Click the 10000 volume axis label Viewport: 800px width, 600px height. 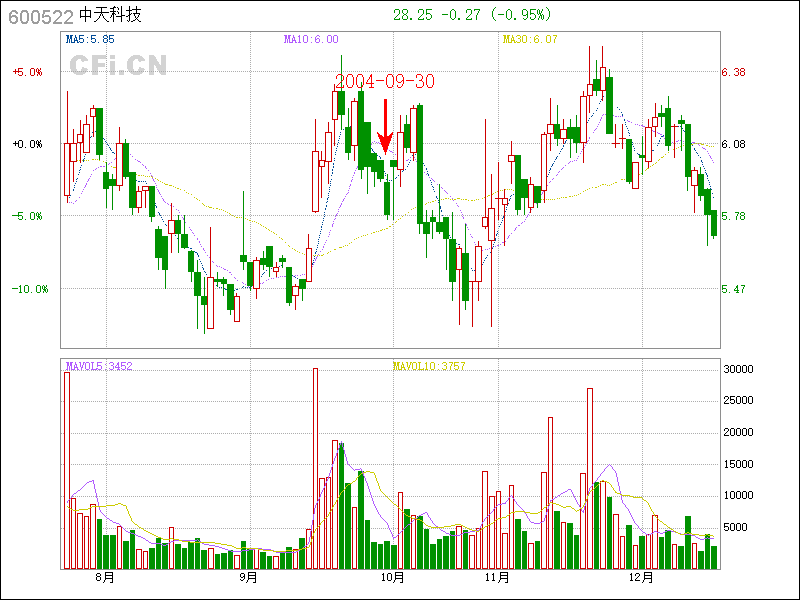[738, 495]
